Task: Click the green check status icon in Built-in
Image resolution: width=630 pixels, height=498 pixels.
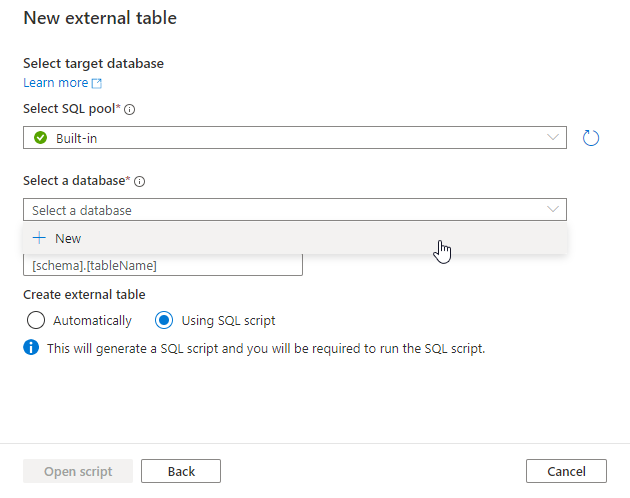Action: point(40,138)
